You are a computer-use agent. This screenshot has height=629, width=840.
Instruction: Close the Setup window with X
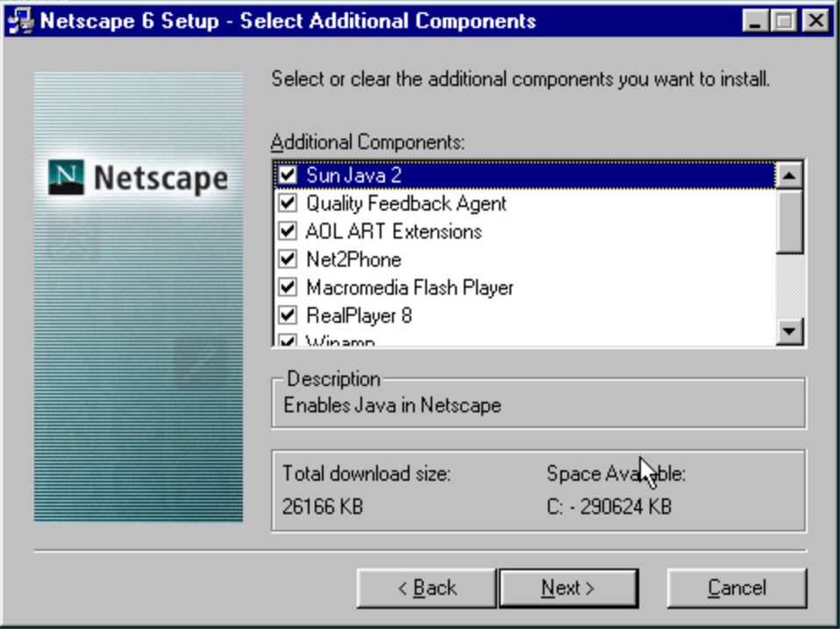click(816, 21)
